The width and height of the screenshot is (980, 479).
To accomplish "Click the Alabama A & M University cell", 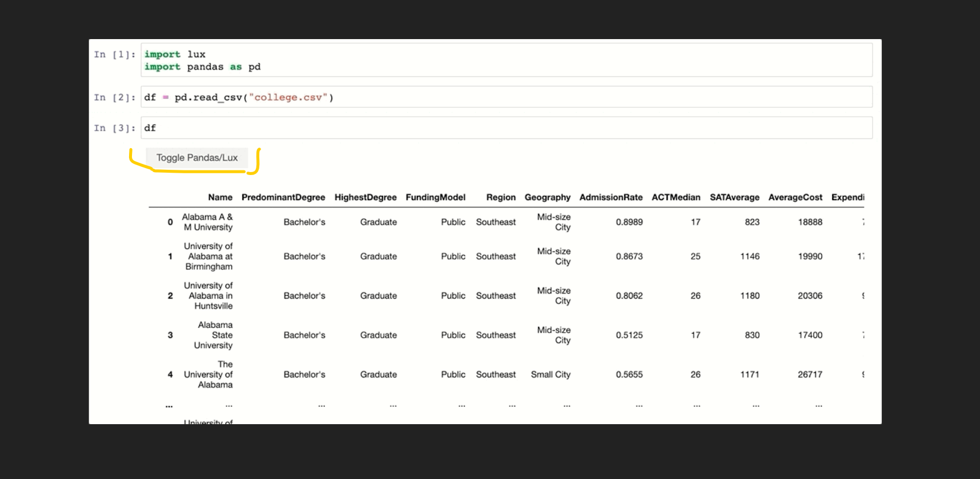I will coord(207,222).
